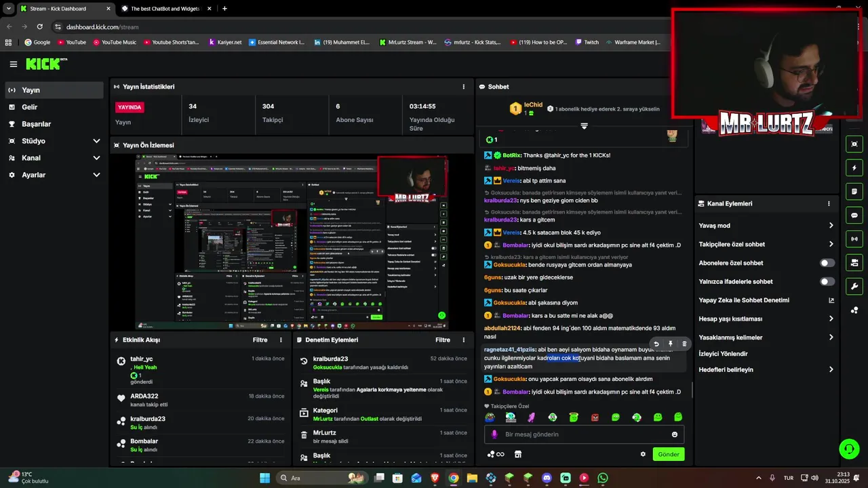868x488 pixels.
Task: Click the capture frame icon in right toolbar
Action: tap(854, 144)
